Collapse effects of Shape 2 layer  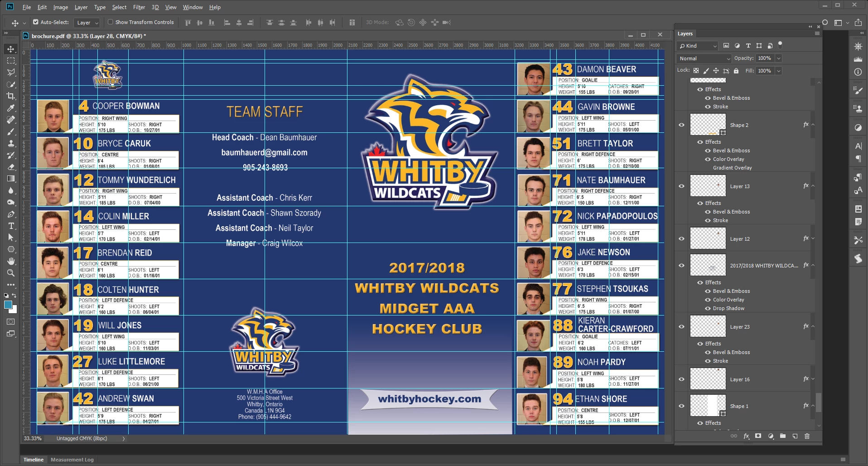pos(813,125)
